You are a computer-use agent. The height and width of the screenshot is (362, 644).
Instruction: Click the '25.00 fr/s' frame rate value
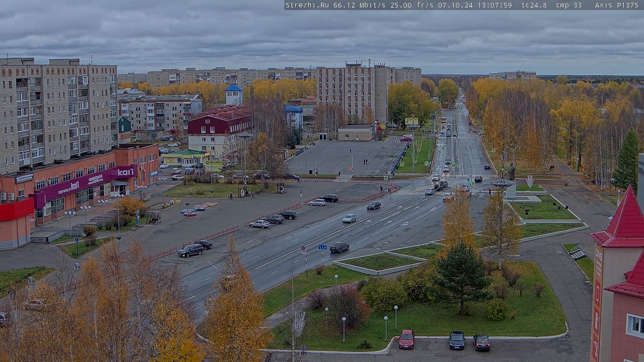[412, 5]
